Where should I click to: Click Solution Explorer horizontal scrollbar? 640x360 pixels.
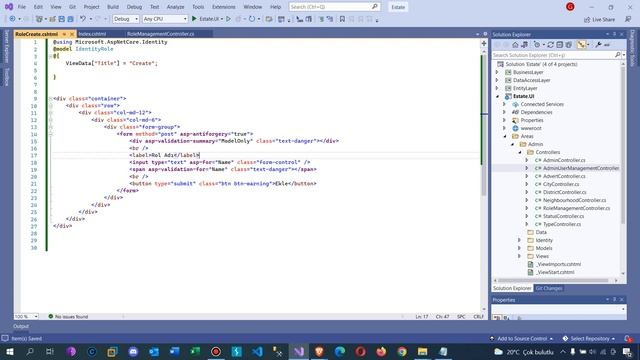coord(553,280)
